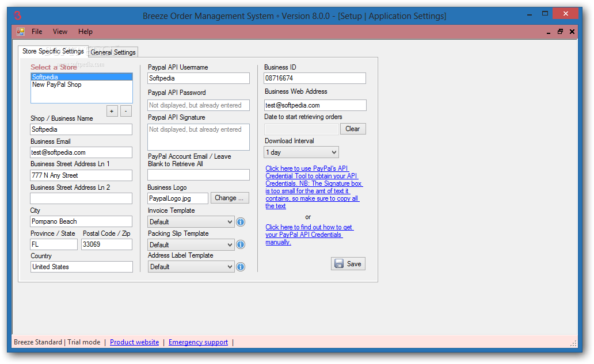
Task: Open Packing Slip Template info icon
Action: tap(241, 244)
